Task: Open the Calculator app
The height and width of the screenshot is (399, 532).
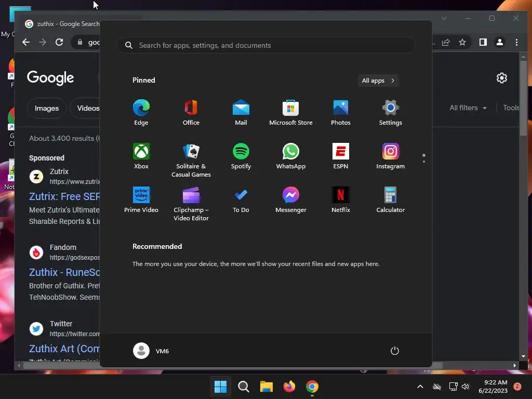Action: click(x=391, y=200)
